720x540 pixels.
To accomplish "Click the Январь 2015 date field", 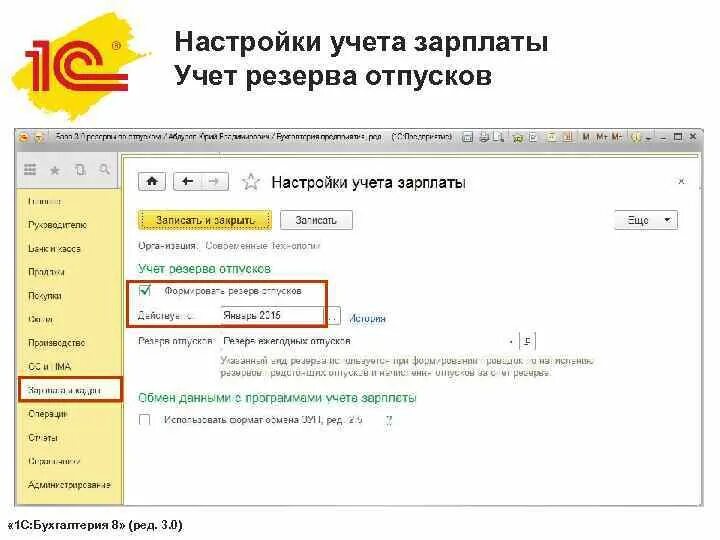I will [273, 315].
